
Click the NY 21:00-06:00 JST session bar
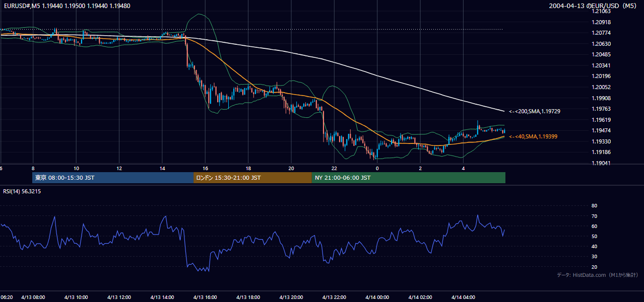(x=409, y=178)
